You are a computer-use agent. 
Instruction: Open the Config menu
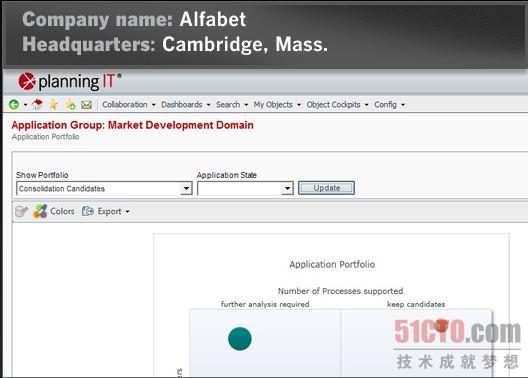[x=390, y=105]
